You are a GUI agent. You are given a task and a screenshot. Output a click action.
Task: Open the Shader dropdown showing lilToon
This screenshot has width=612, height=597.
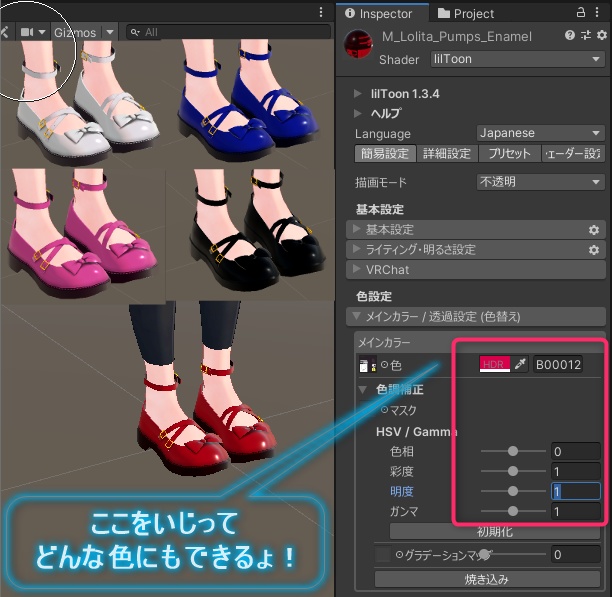(x=517, y=59)
